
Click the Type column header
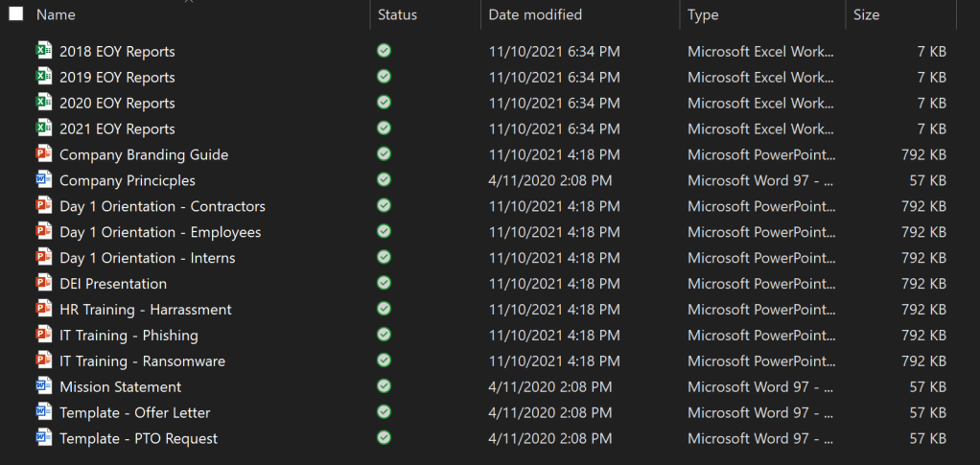click(x=703, y=15)
